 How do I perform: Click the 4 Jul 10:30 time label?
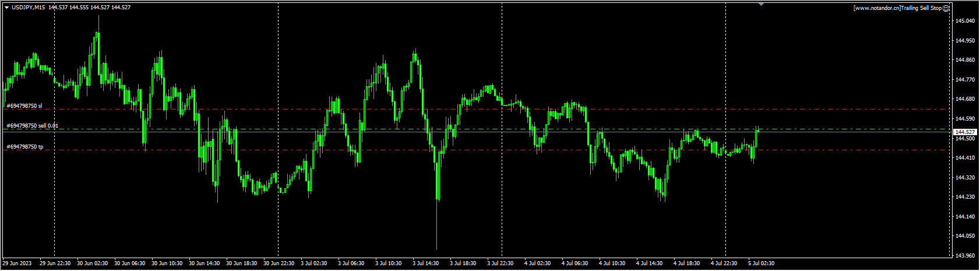coord(613,263)
